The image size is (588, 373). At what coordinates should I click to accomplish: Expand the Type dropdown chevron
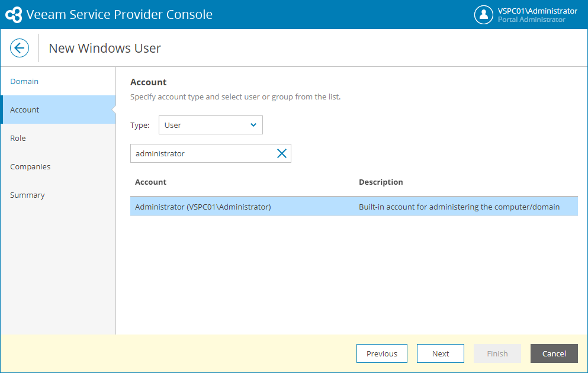pyautogui.click(x=253, y=125)
